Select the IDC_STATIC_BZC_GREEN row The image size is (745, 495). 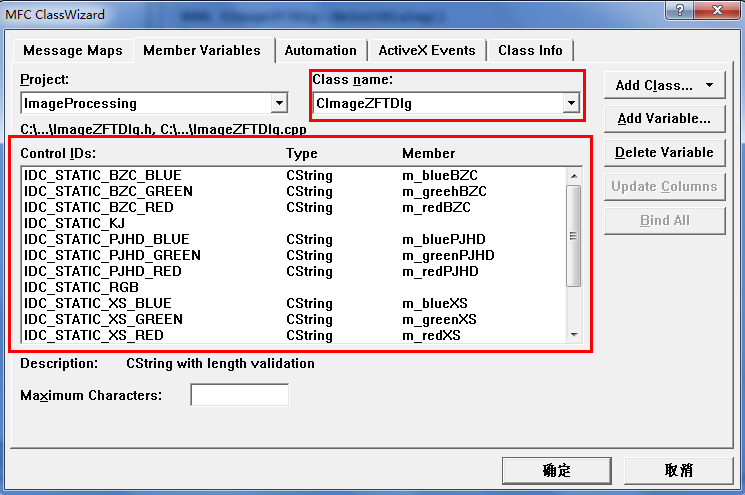click(295, 191)
